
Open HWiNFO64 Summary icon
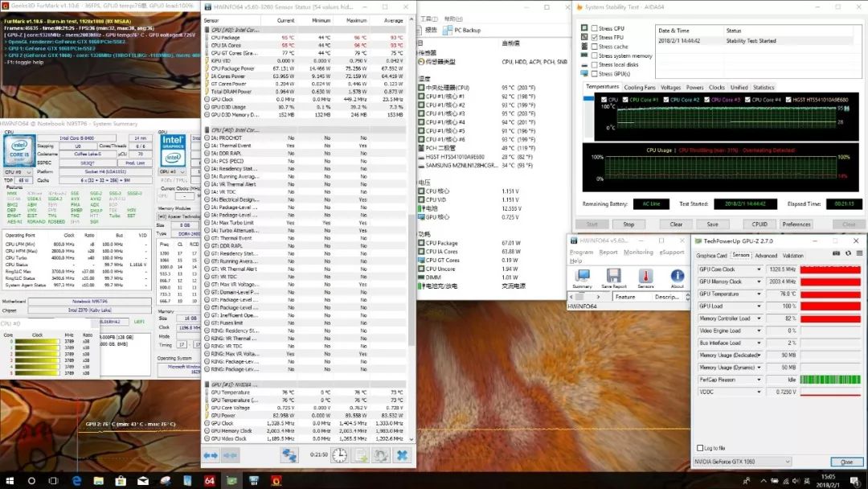pyautogui.click(x=582, y=277)
